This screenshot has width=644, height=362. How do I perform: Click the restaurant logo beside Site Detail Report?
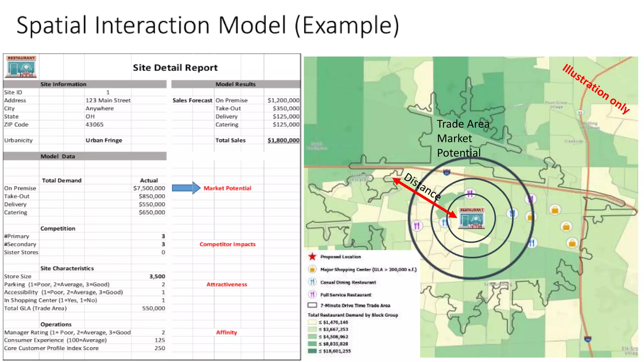(x=21, y=66)
